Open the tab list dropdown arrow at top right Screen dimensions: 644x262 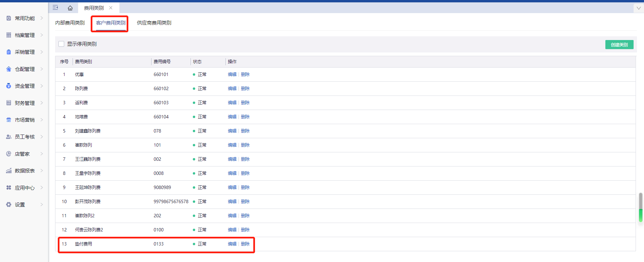(639, 8)
